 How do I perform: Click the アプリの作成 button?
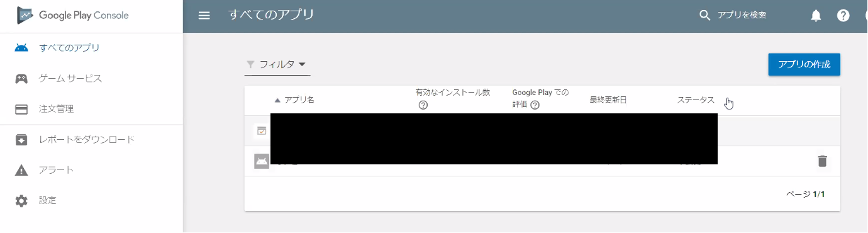pos(804,64)
